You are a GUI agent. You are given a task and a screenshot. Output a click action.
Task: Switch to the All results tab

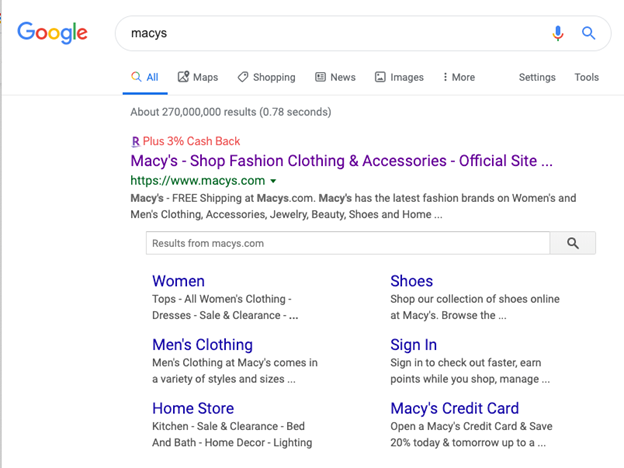click(x=145, y=77)
